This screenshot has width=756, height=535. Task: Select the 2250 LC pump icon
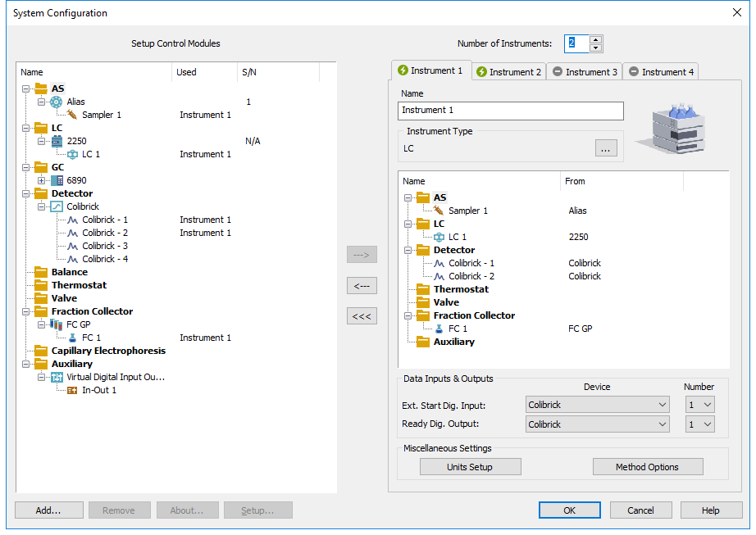(x=57, y=141)
